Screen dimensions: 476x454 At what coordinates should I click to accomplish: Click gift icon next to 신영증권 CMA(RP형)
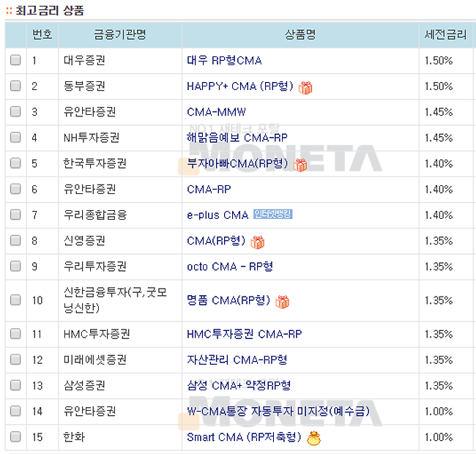(257, 242)
